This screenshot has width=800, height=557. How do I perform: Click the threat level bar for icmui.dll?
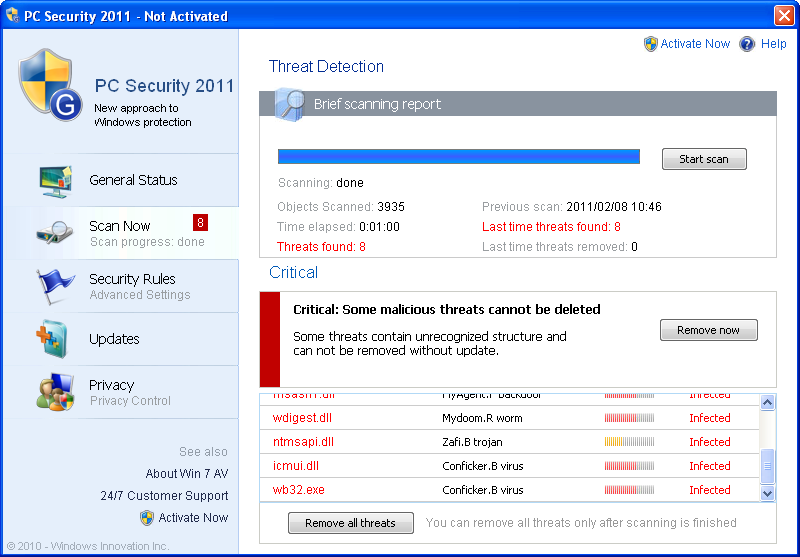click(x=629, y=466)
